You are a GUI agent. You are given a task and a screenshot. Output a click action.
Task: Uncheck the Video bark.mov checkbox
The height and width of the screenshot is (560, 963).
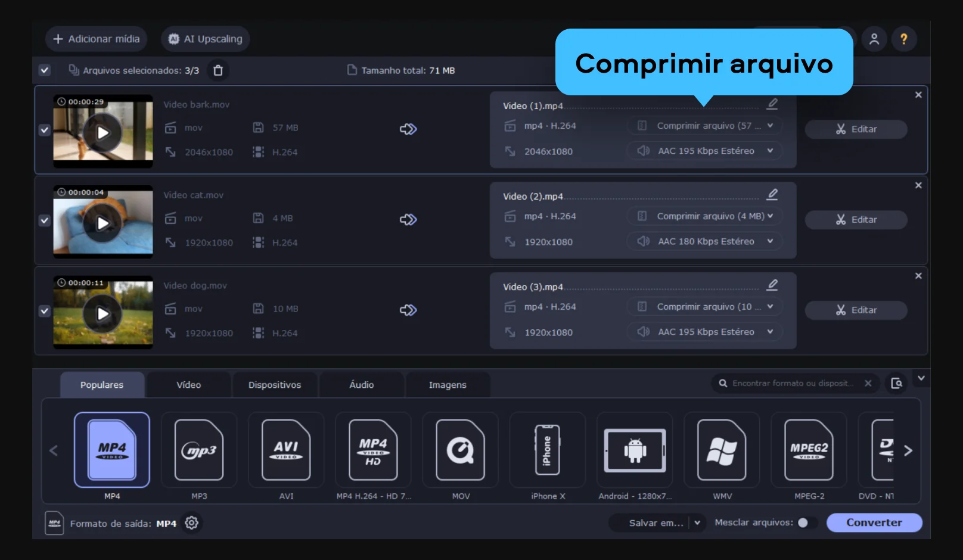pos(45,130)
